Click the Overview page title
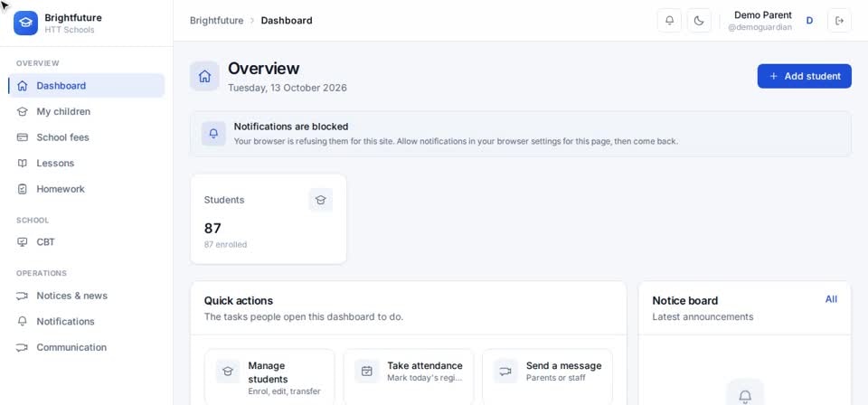 pyautogui.click(x=263, y=69)
